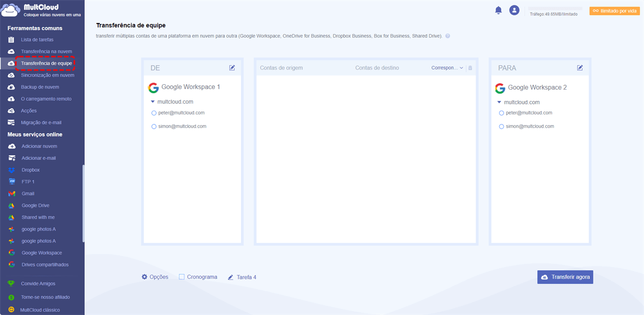
Task: Click the Adicionar e-mail icon
Action: pyautogui.click(x=12, y=158)
